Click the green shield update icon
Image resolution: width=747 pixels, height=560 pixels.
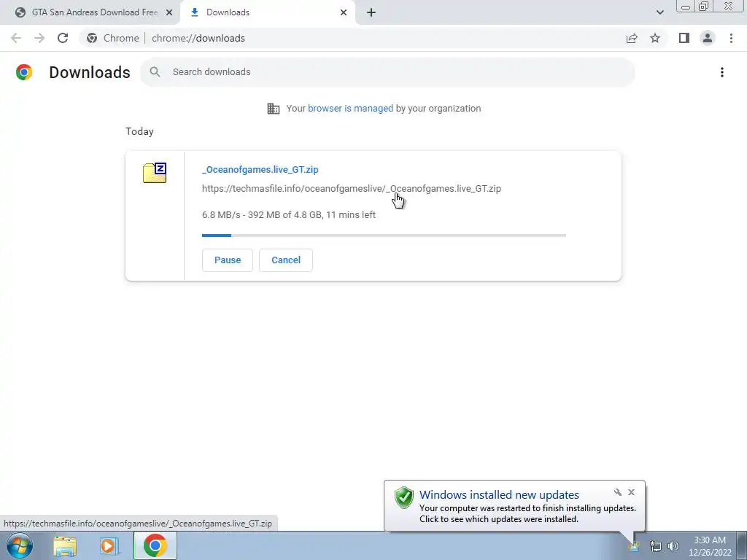(404, 497)
